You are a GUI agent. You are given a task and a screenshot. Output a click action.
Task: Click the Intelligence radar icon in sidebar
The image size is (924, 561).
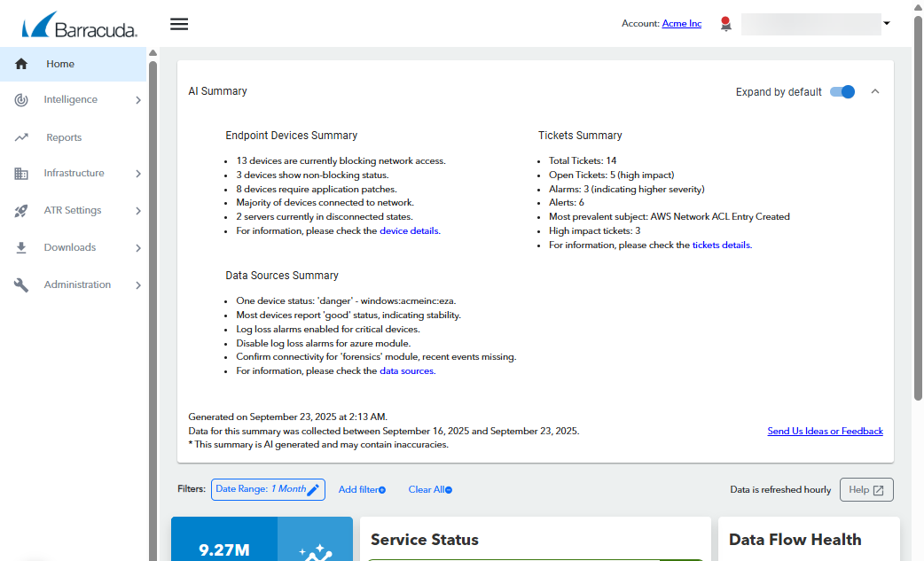click(x=21, y=100)
